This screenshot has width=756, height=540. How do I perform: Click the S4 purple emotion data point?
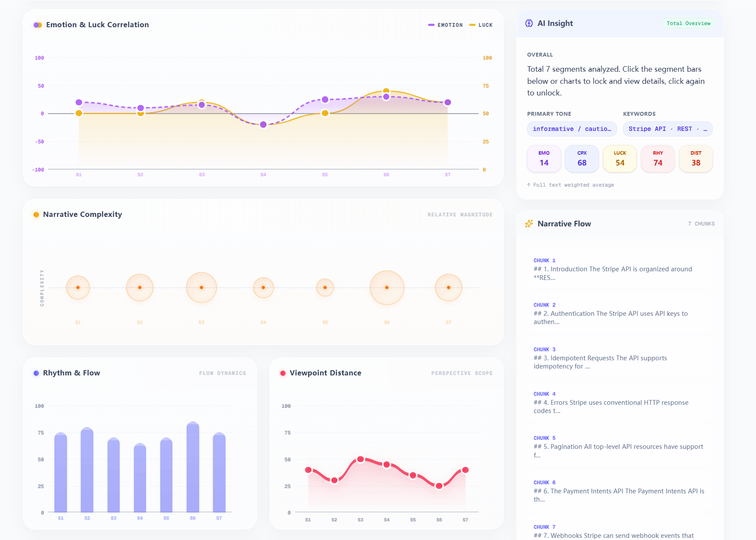(x=263, y=125)
